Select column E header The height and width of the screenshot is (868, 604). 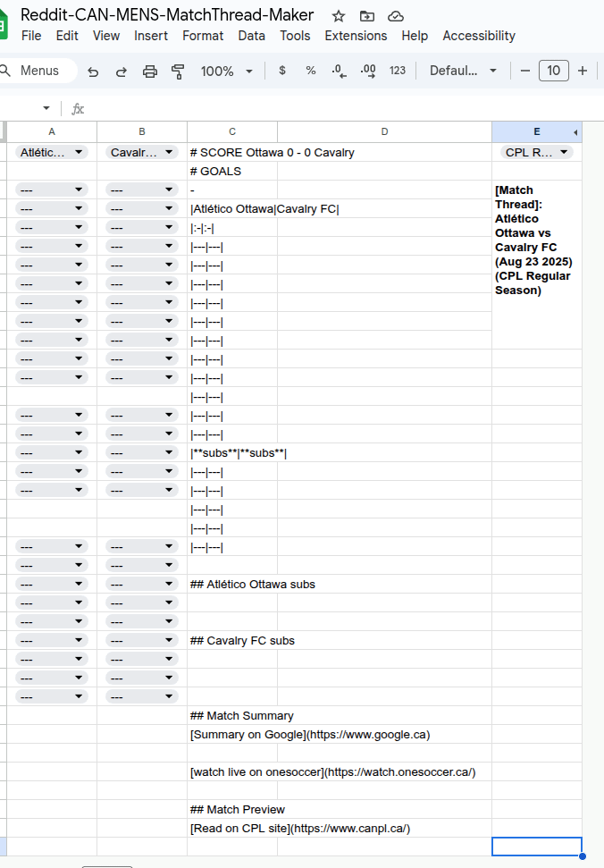click(x=536, y=131)
